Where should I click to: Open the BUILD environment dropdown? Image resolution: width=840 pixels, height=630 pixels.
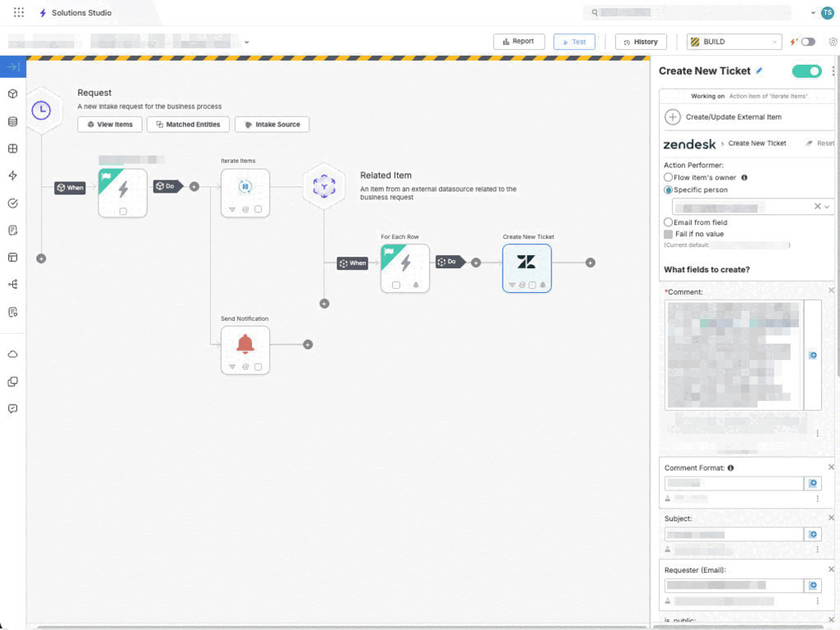733,42
